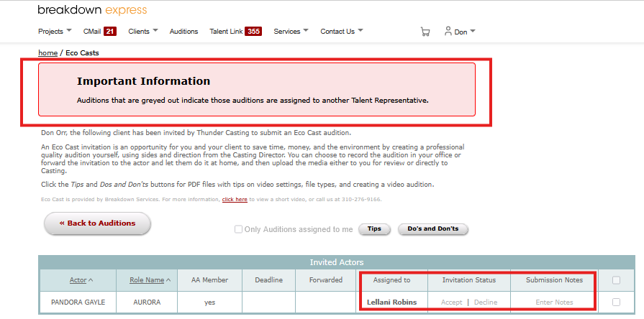The height and width of the screenshot is (319, 644).
Task: Sort table by Actor header
Action: (78, 280)
